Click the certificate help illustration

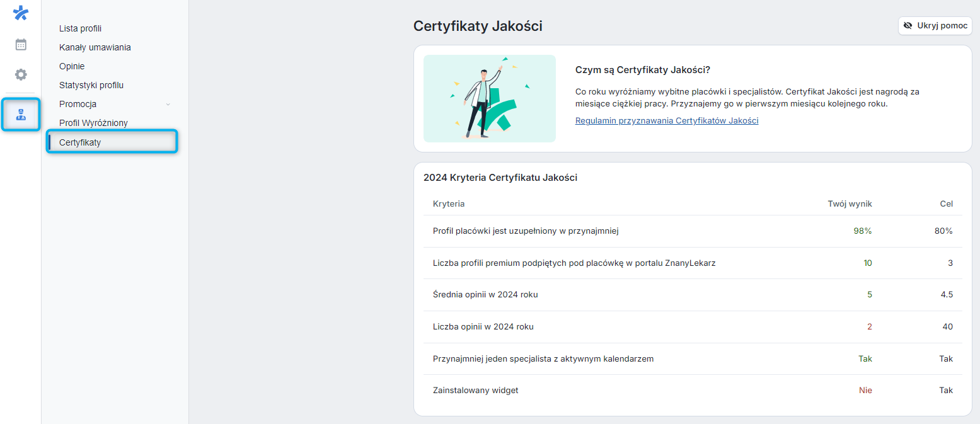click(x=490, y=98)
